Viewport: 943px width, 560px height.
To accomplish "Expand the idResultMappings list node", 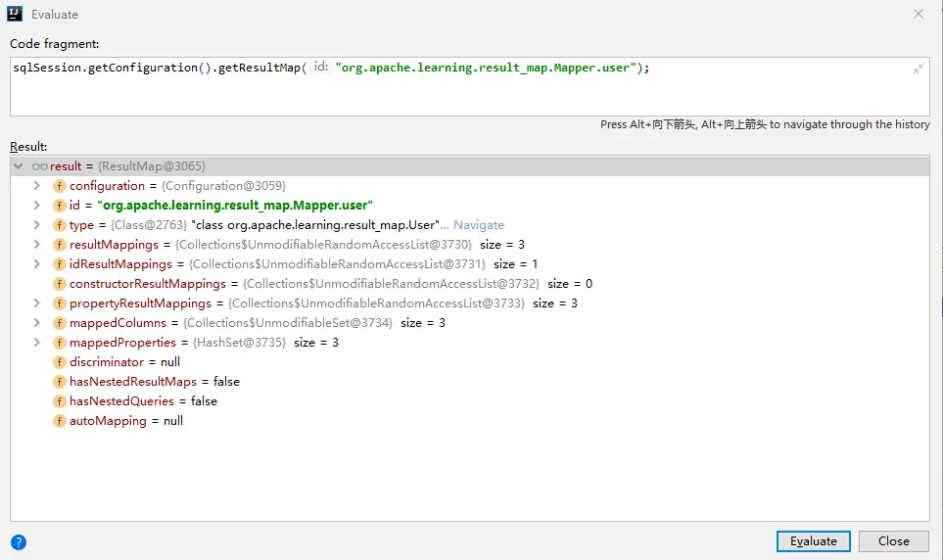I will pos(36,264).
